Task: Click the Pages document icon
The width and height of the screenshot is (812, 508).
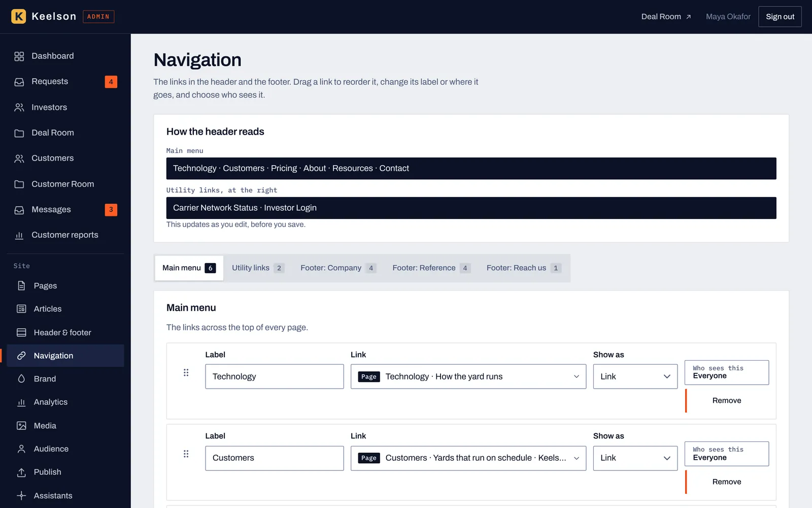Action: pyautogui.click(x=21, y=286)
